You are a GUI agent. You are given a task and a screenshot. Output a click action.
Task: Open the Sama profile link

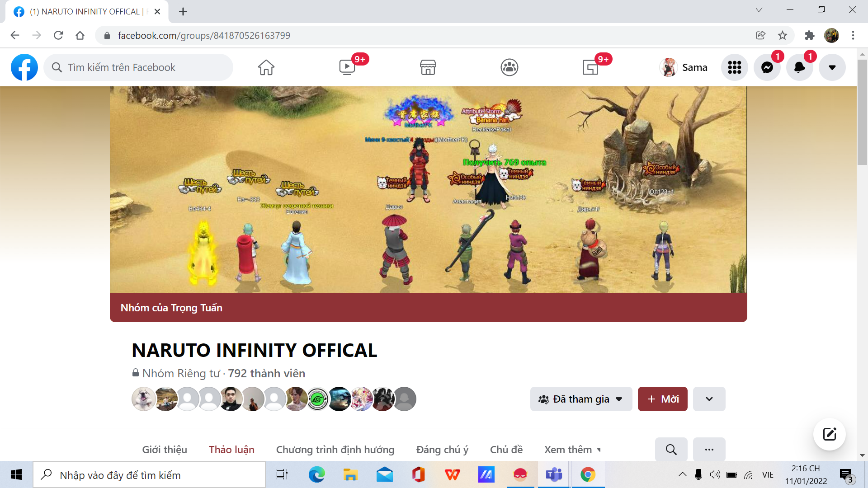coord(684,67)
